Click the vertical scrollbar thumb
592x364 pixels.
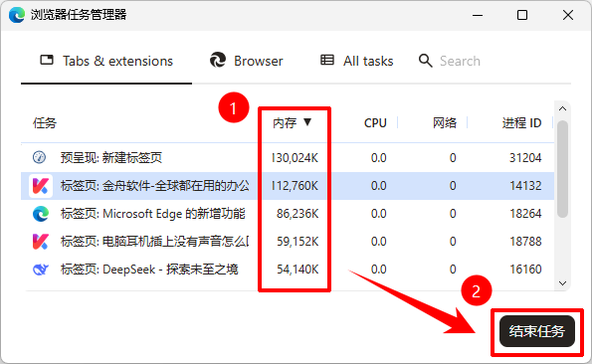tap(562, 169)
